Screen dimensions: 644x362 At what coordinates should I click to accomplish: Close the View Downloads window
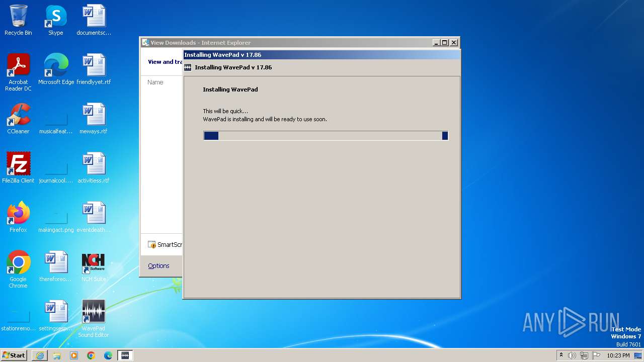click(454, 43)
